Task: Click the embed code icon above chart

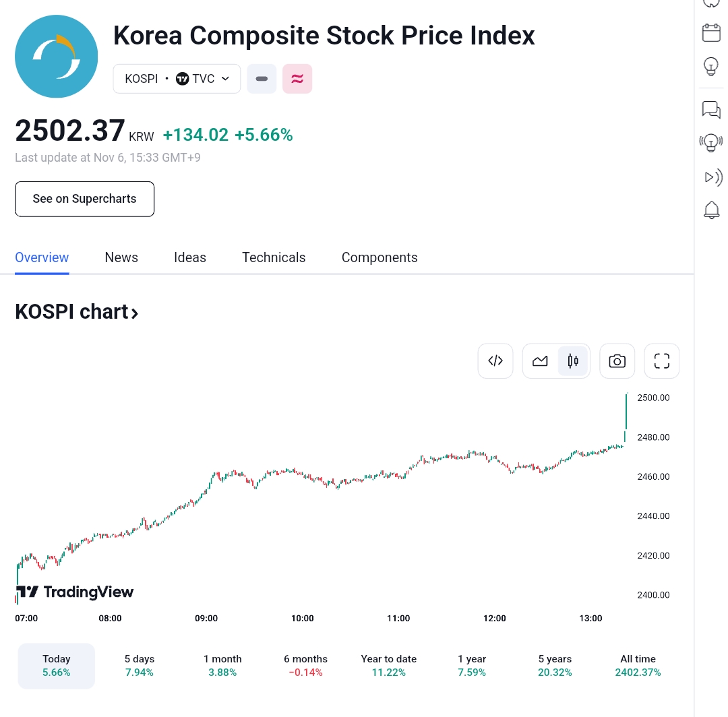Action: pyautogui.click(x=495, y=361)
